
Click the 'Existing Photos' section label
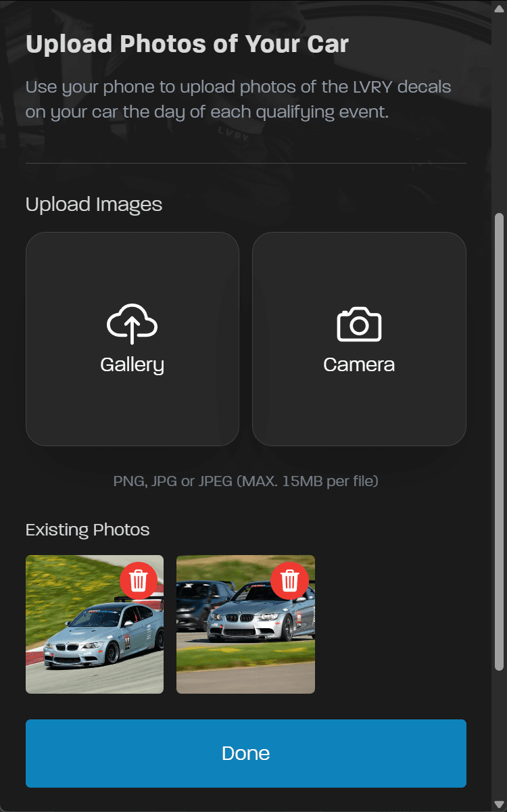pyautogui.click(x=87, y=529)
